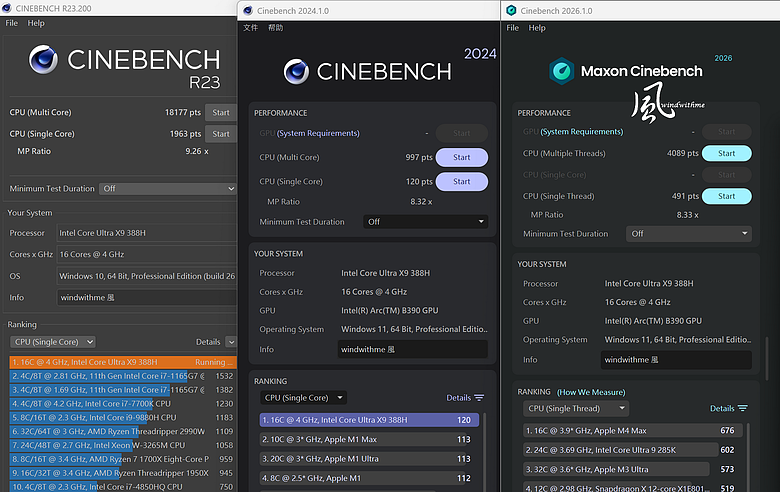Screen dimensions: 780x492
Task: Click the 4089 pts score in Cinebench 2026
Action: (x=682, y=153)
